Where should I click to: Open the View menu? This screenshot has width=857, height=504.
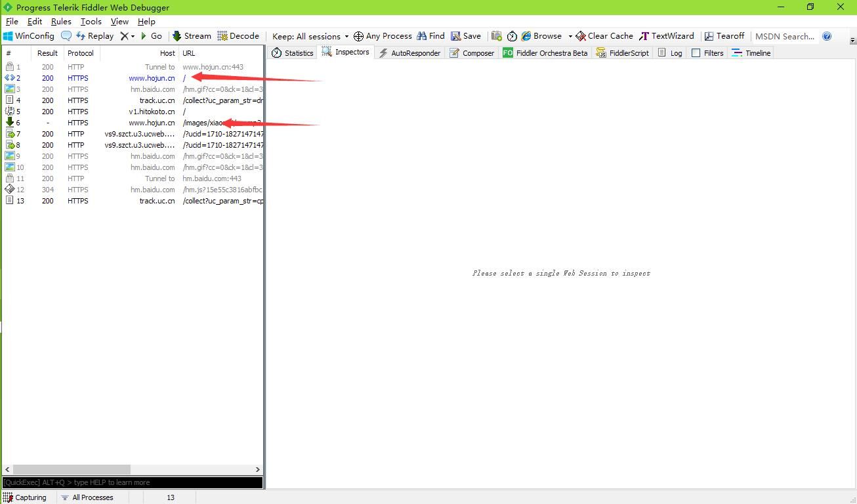[x=119, y=21]
